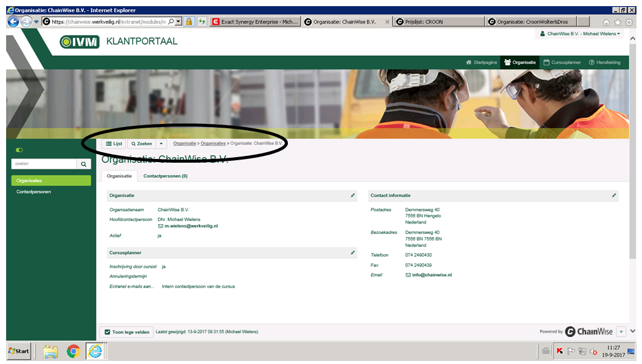This screenshot has width=642, height=364.
Task: Open Handleiding help page
Action: pos(605,62)
